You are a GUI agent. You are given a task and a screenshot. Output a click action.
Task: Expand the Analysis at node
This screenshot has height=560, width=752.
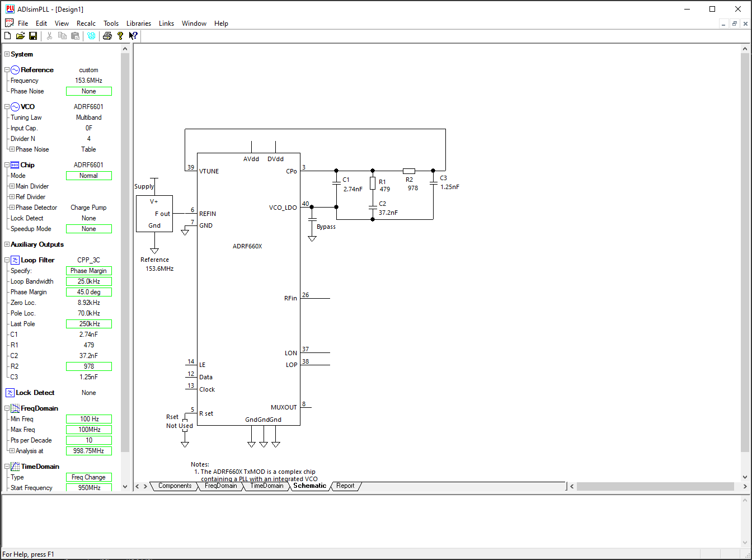12,451
